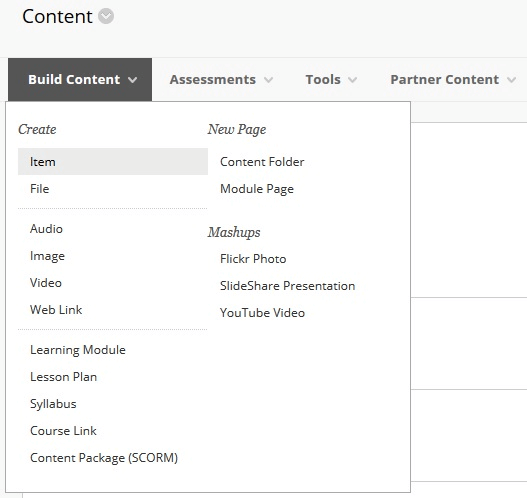
Task: Create a Web Link
Action: coord(56,310)
